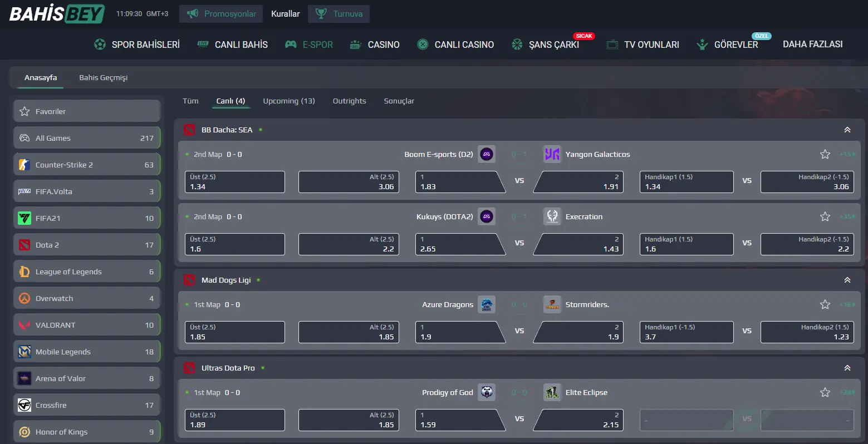The height and width of the screenshot is (444, 868).
Task: Click the Honor of Kings icon
Action: (24, 432)
